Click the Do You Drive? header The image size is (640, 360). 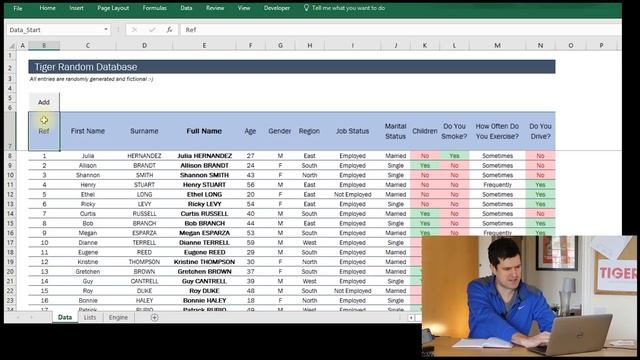click(x=540, y=131)
